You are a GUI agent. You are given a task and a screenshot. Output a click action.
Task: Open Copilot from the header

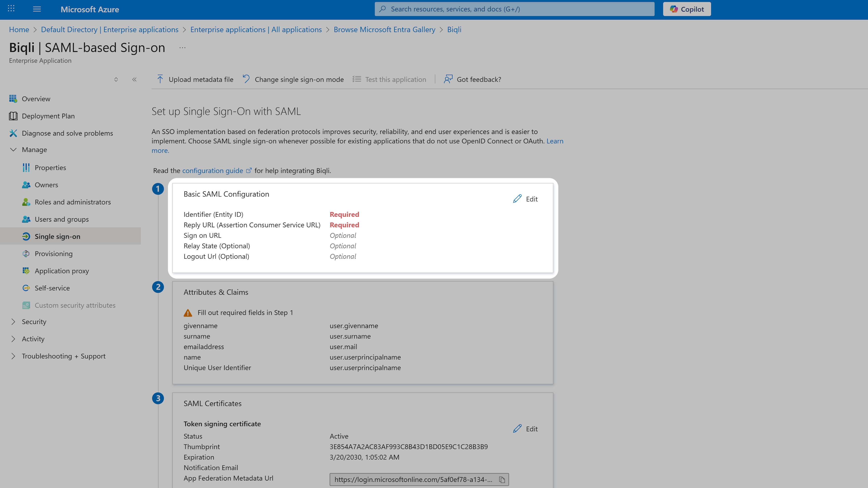click(687, 9)
